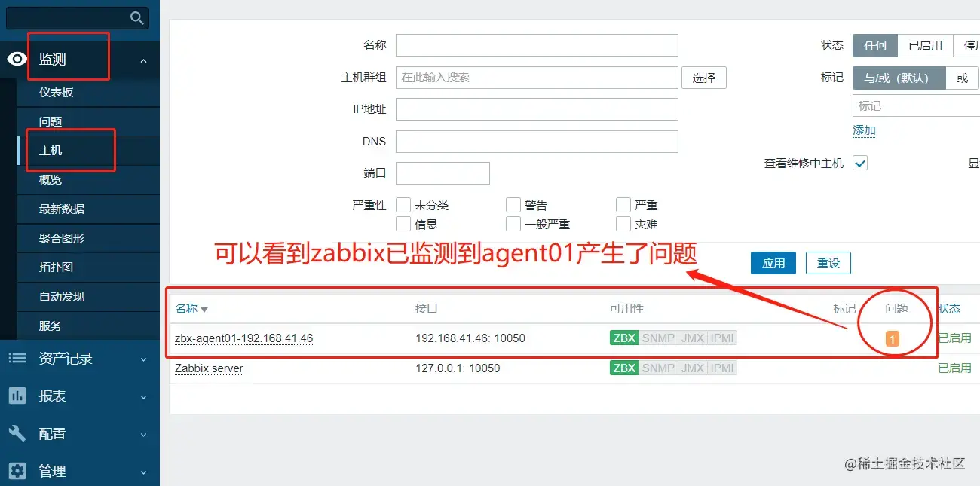Toggle the 查看维修中主机 checkbox
Image resolution: width=980 pixels, height=486 pixels.
pos(860,163)
